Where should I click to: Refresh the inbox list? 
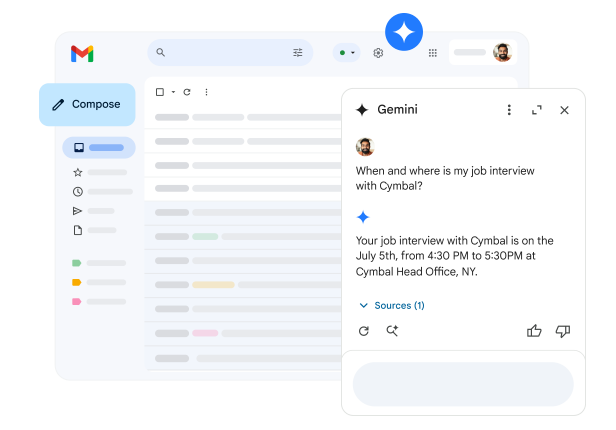coord(187,92)
